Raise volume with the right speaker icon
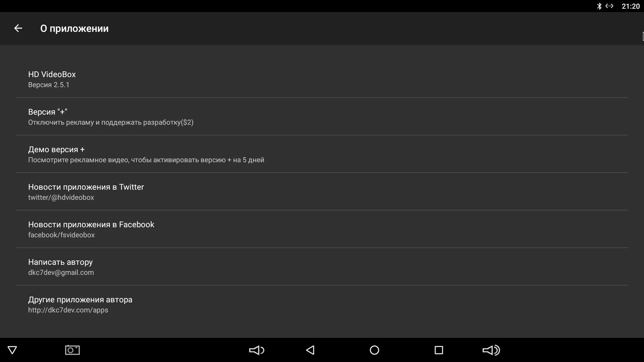This screenshot has height=362, width=644. click(491, 350)
